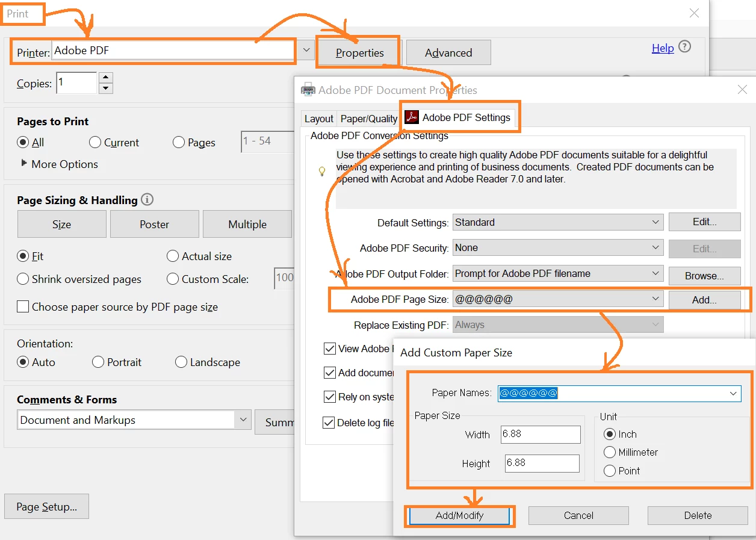Select the Custom Scale option
This screenshot has height=540, width=756.
173,279
